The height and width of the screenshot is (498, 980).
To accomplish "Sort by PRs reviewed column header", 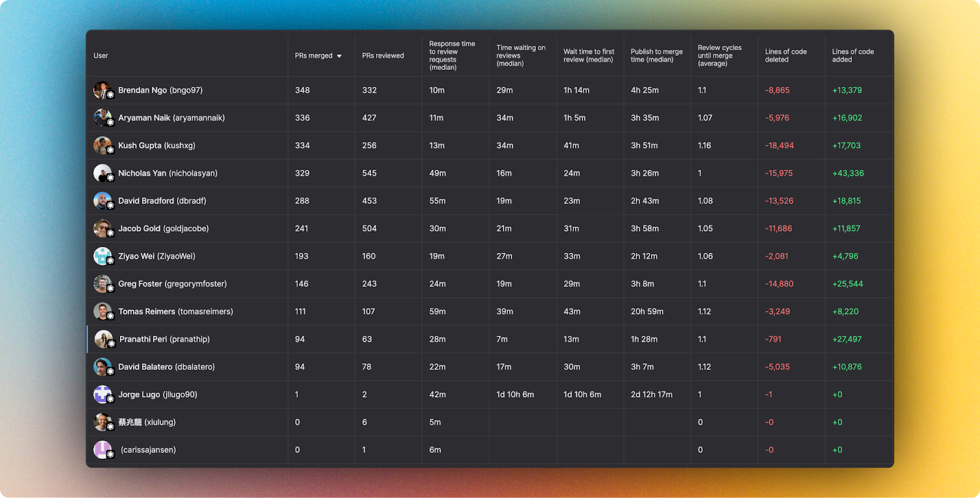I will click(383, 56).
